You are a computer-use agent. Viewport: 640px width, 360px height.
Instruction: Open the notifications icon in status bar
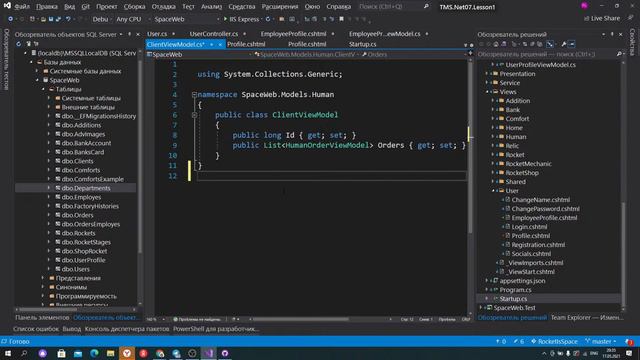click(629, 341)
